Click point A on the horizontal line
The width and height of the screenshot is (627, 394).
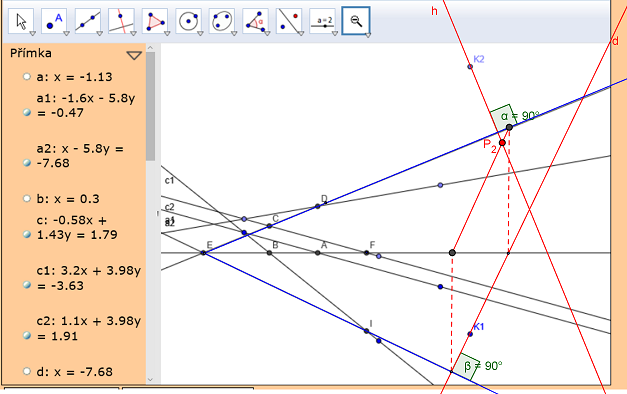(x=317, y=253)
